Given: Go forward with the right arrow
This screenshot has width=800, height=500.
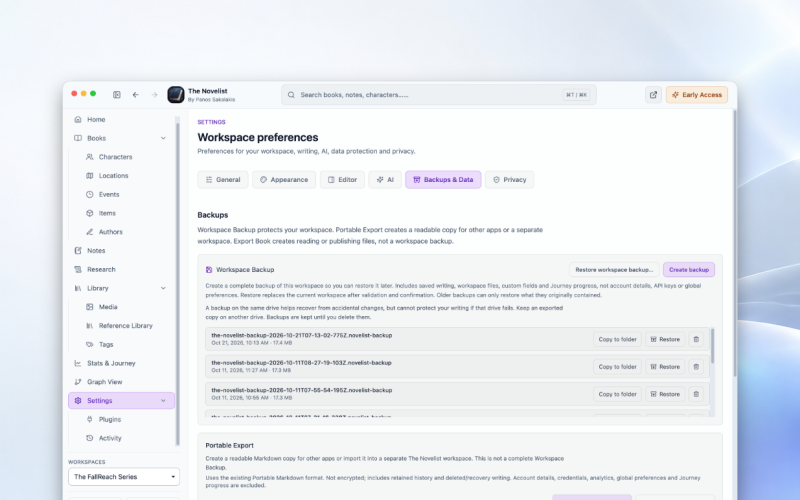Looking at the screenshot, I should click(154, 94).
